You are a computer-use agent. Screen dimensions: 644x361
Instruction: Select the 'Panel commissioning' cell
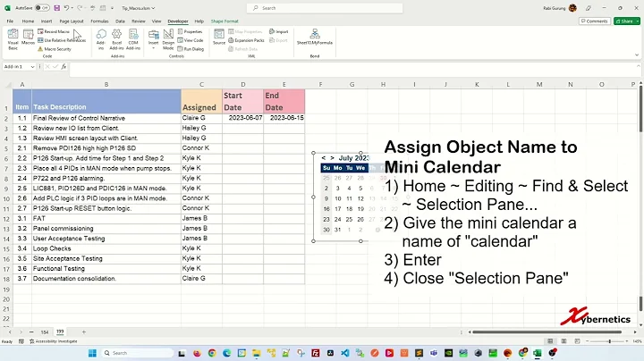[106, 229]
